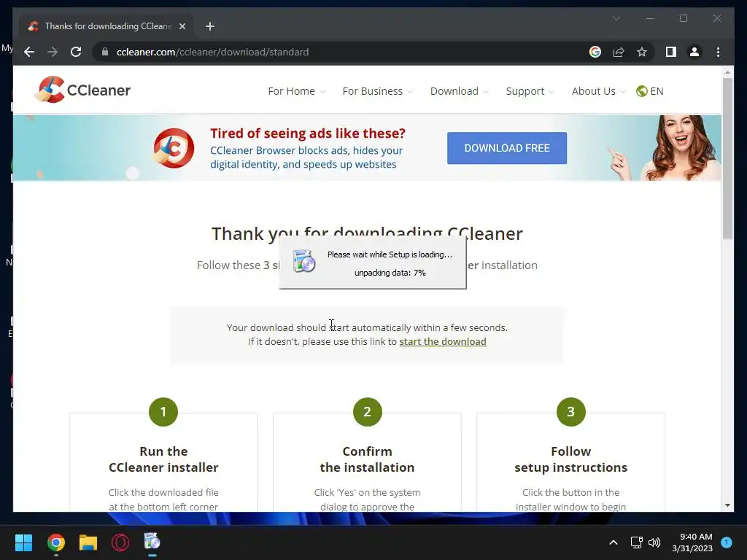Click the volume tray icon
This screenshot has height=560, width=747.
point(654,542)
